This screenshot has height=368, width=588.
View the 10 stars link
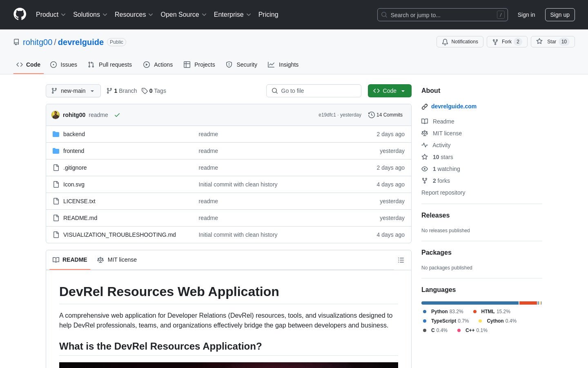point(437,157)
